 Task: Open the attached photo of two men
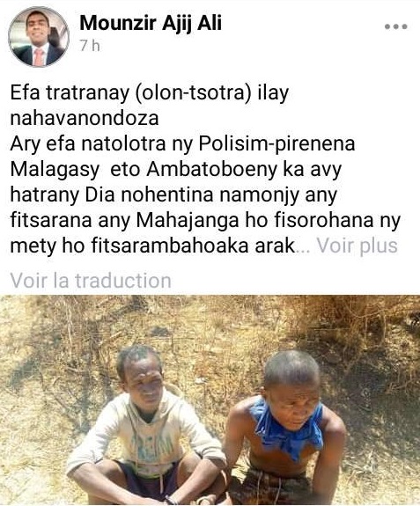pos(210,400)
